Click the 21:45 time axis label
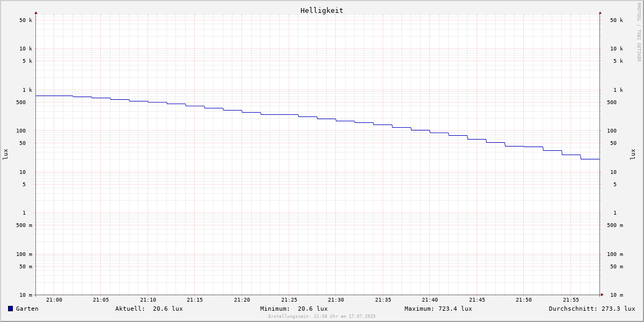Image resolution: width=644 pixels, height=322 pixels. [477, 300]
